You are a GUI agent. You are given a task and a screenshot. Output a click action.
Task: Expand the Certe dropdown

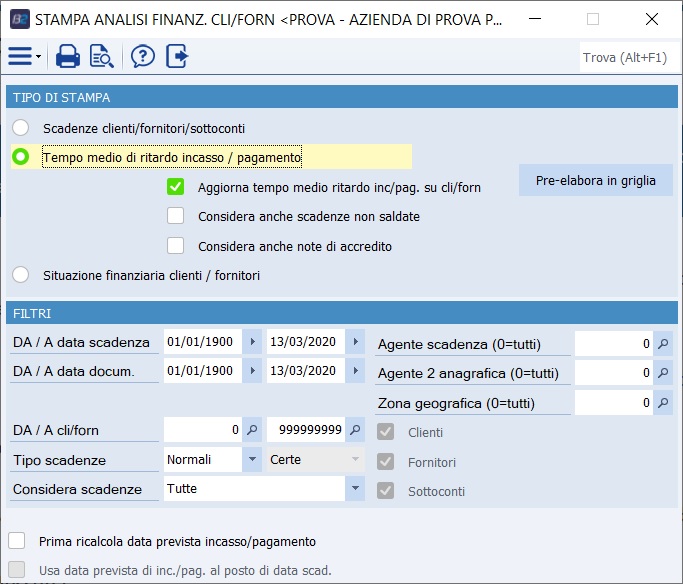point(355,459)
